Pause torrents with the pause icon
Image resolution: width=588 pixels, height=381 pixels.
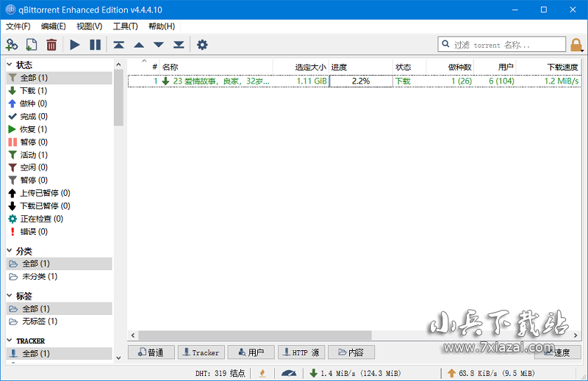click(x=96, y=45)
